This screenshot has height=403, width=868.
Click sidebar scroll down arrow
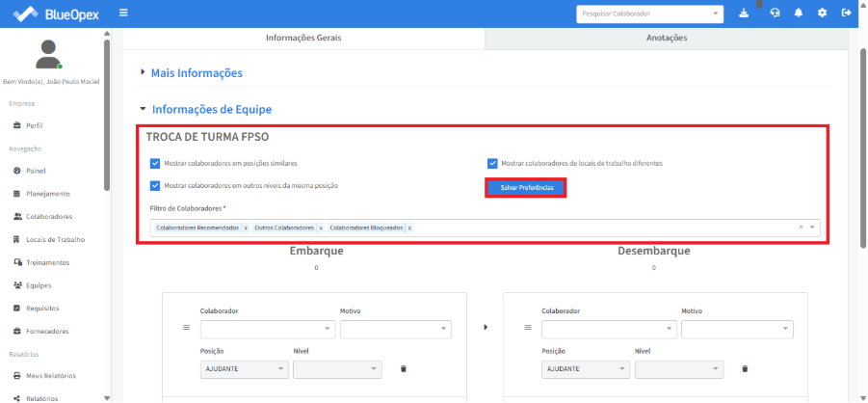pyautogui.click(x=107, y=398)
